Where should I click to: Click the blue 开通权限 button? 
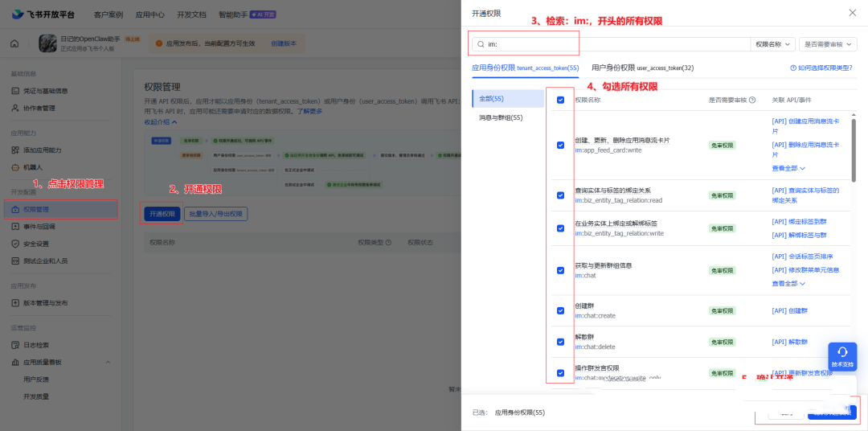tap(162, 214)
